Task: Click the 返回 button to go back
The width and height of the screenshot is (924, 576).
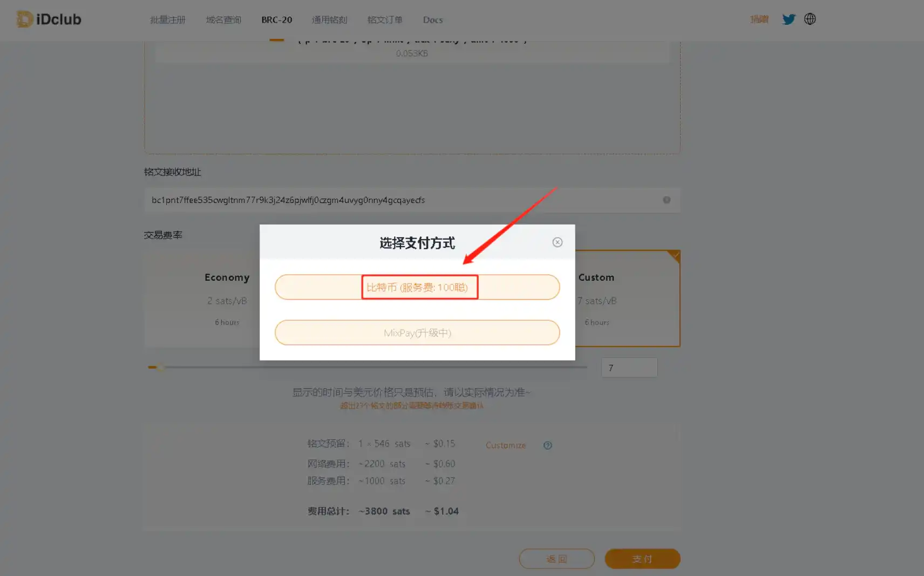Action: [x=556, y=559]
